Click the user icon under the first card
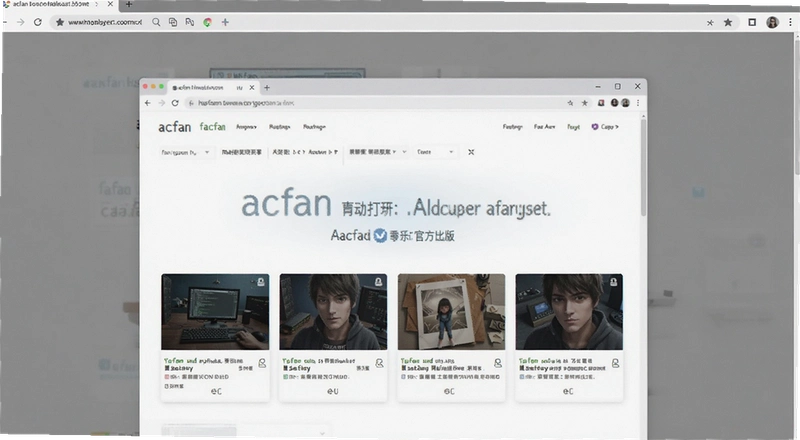800x440 pixels. pos(262,363)
